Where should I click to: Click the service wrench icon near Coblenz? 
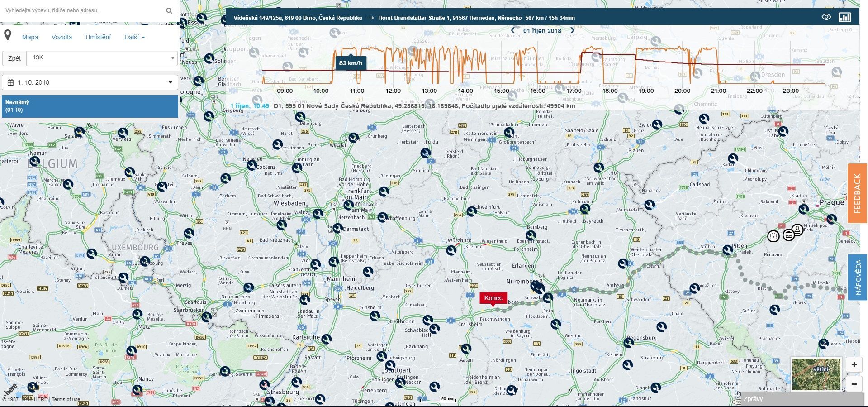tap(251, 165)
